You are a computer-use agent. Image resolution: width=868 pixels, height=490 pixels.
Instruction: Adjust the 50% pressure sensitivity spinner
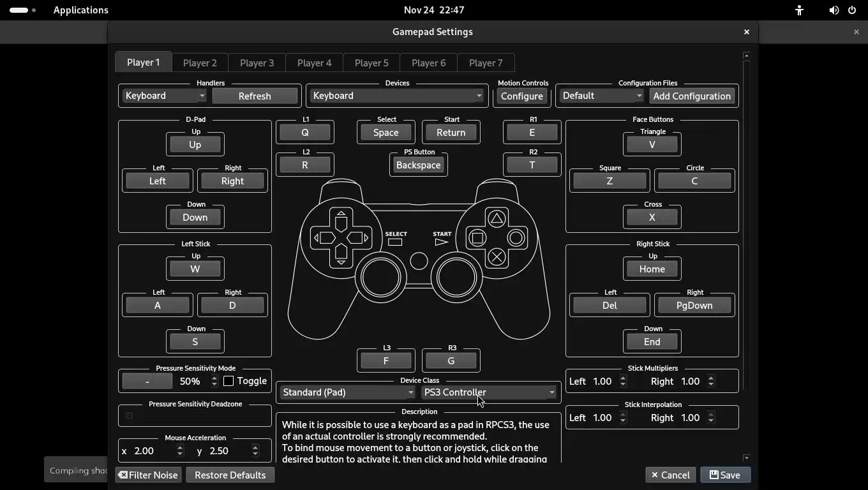click(x=198, y=382)
